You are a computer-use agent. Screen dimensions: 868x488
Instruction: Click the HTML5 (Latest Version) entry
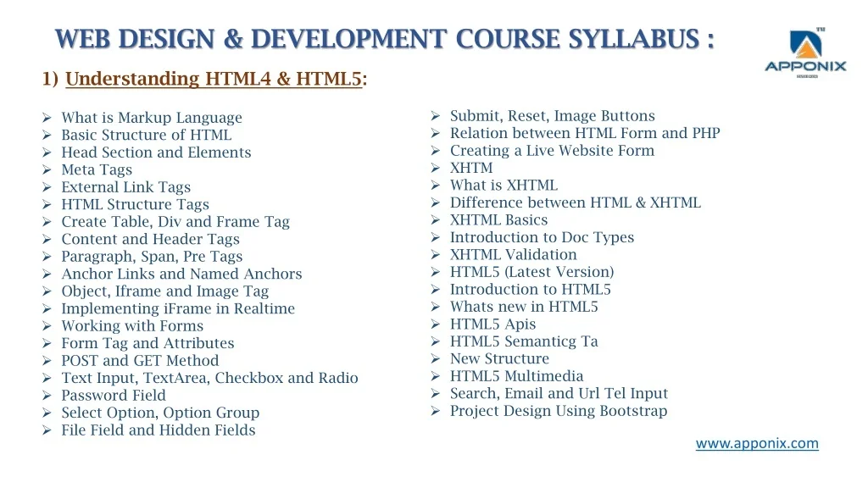[531, 272]
